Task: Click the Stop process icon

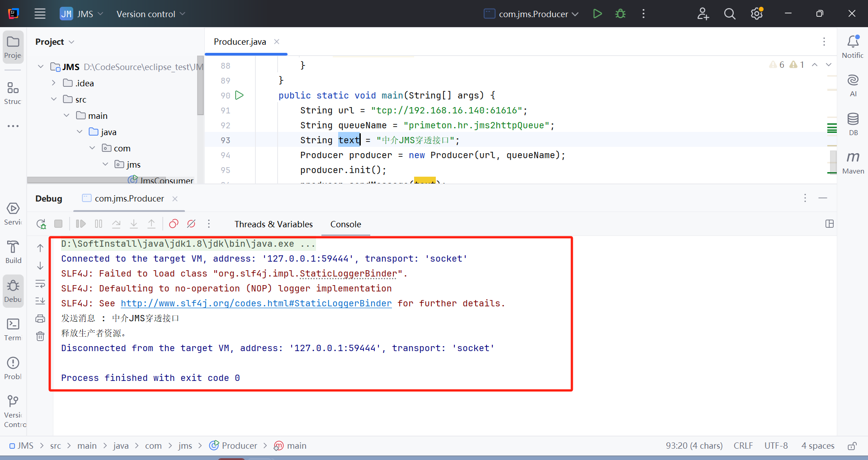Action: 58,224
